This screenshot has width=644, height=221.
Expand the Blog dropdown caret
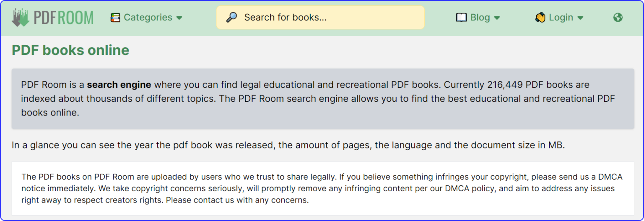(x=497, y=18)
